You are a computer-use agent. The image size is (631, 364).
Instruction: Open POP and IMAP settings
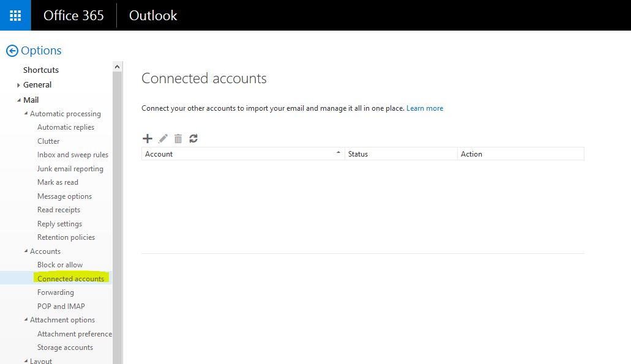coord(61,306)
